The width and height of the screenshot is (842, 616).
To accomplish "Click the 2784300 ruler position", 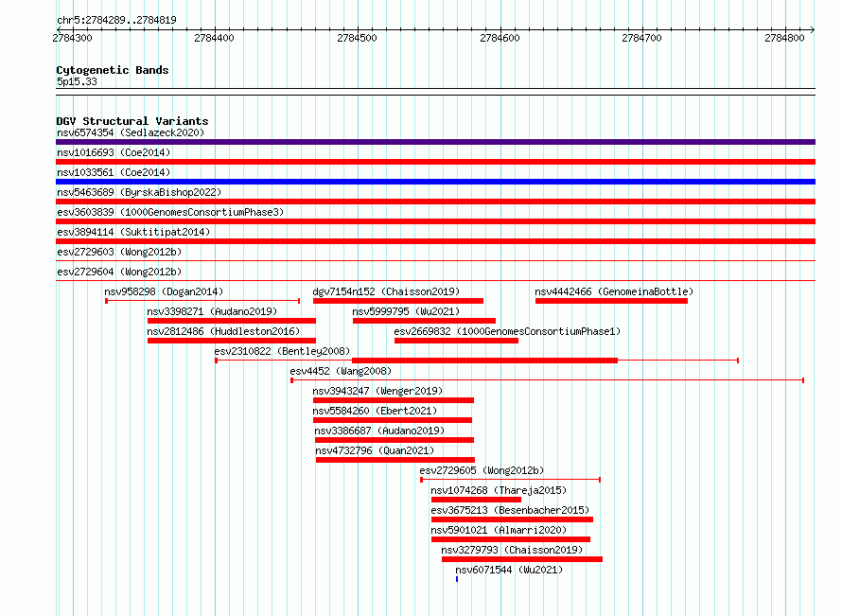I will click(73, 38).
